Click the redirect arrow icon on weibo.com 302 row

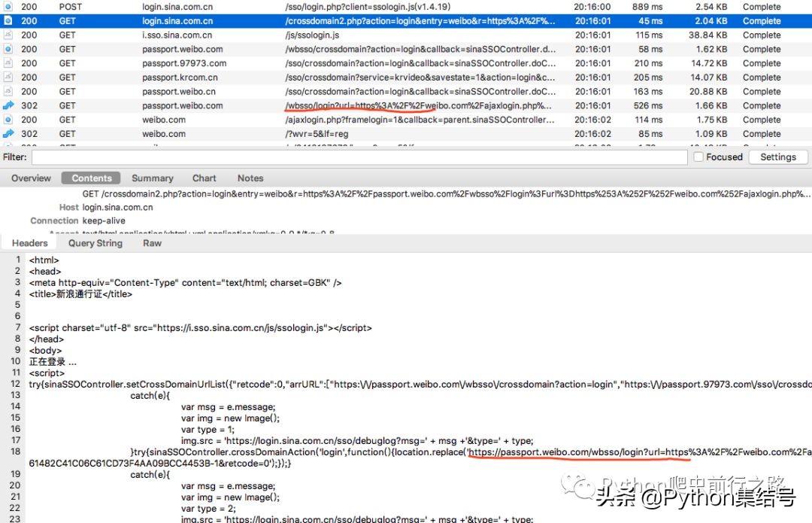[8, 134]
